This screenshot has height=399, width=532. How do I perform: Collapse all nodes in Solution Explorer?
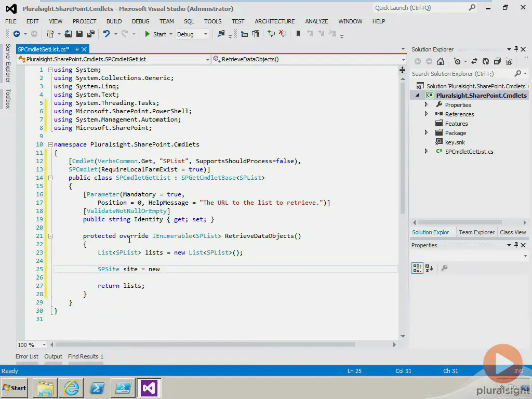(497, 61)
